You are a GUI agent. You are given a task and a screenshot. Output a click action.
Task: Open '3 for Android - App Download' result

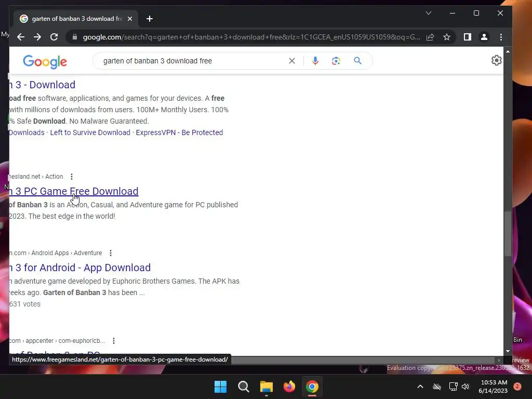[x=80, y=268]
